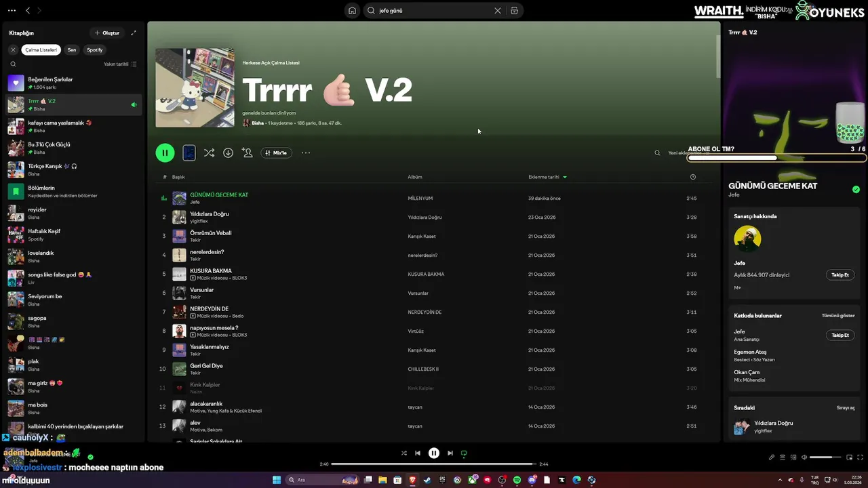Open more options for the playlist
The image size is (868, 488).
(x=306, y=152)
